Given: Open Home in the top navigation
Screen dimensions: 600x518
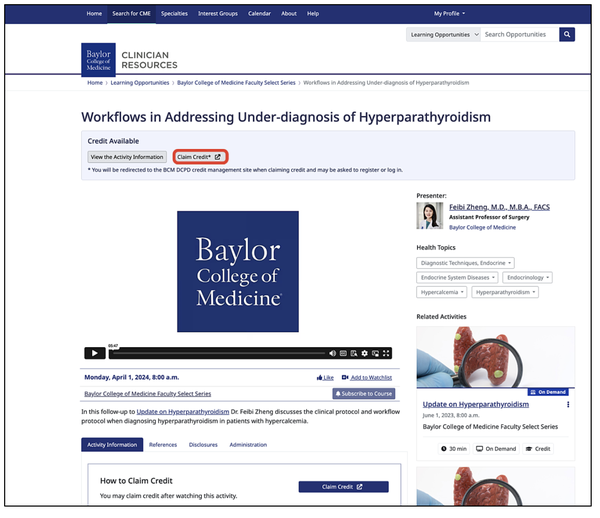Looking at the screenshot, I should coord(94,13).
